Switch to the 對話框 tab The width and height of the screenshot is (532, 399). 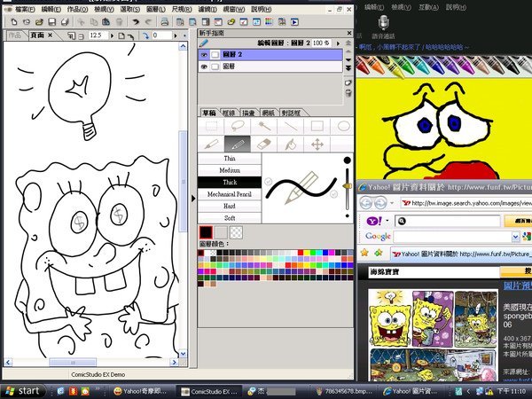[291, 113]
